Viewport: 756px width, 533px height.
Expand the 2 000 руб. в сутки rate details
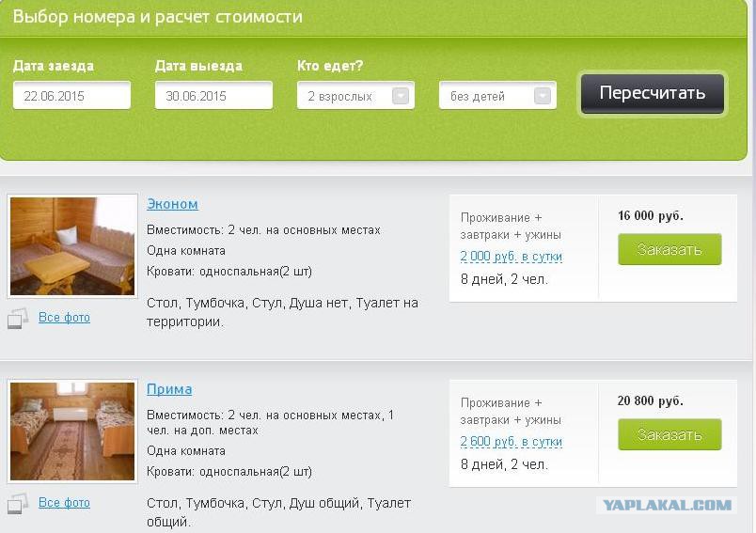pos(512,257)
